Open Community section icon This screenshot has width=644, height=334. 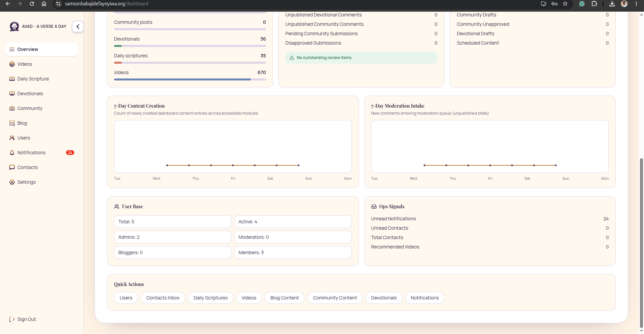click(x=12, y=108)
